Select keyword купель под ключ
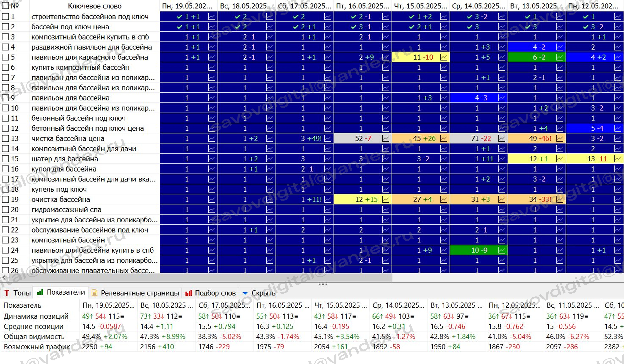624x364 pixels. coord(59,189)
